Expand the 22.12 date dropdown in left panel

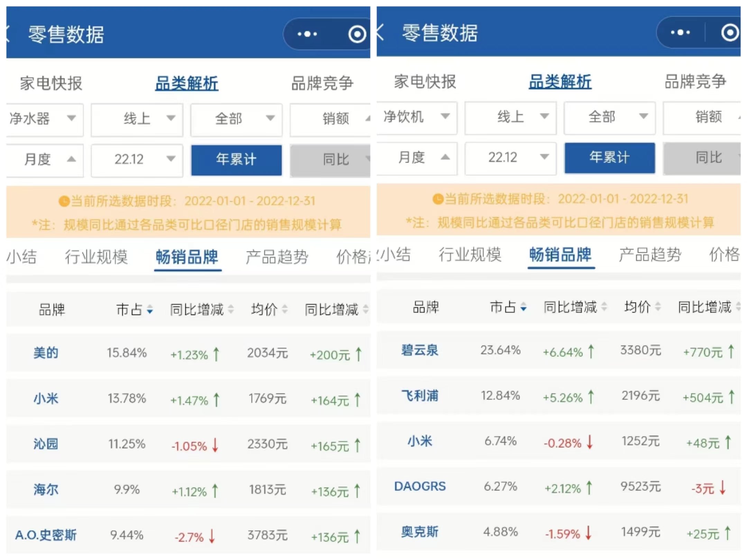(137, 159)
